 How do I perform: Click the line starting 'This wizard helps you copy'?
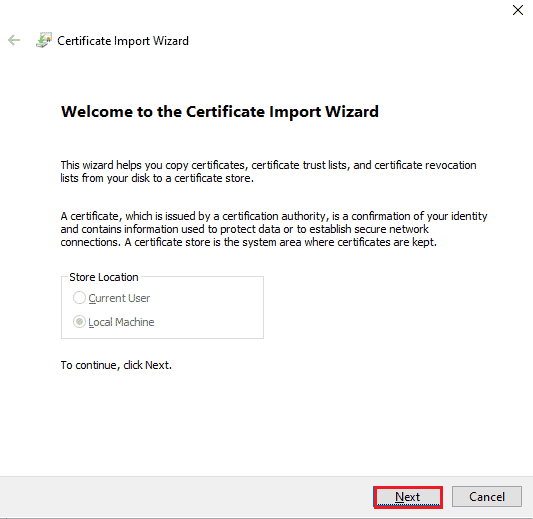[x=268, y=165]
